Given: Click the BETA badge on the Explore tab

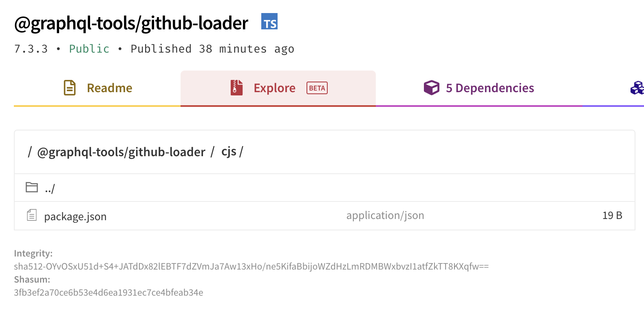Looking at the screenshot, I should click(x=317, y=88).
